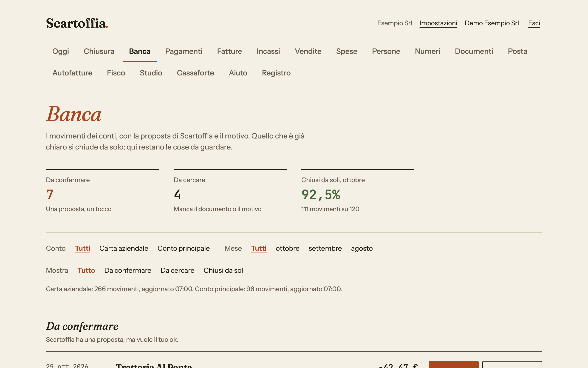
Task: Open Cassaforte tab
Action: point(195,73)
